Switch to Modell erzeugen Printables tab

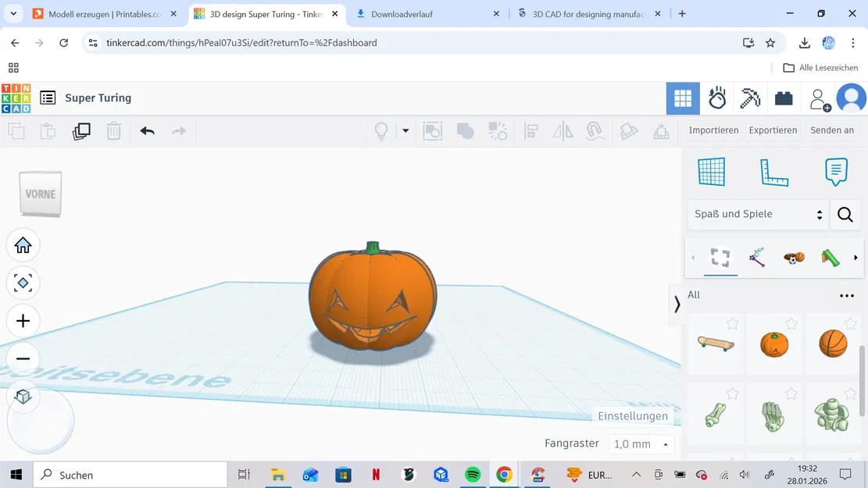[105, 14]
